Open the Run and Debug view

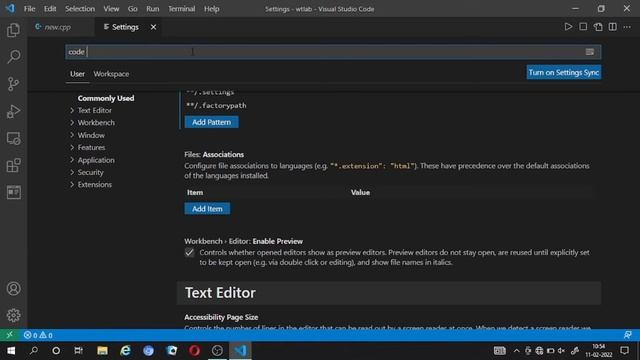pos(13,111)
